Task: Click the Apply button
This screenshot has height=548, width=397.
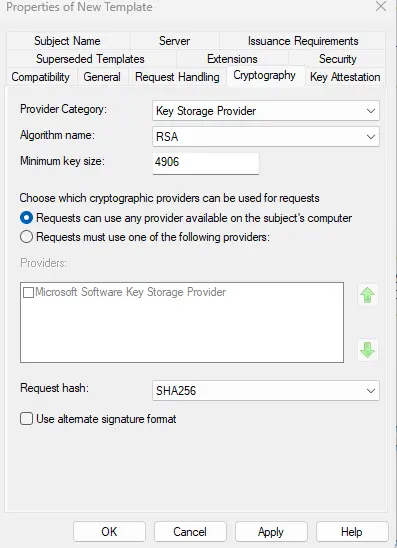Action: point(271,532)
